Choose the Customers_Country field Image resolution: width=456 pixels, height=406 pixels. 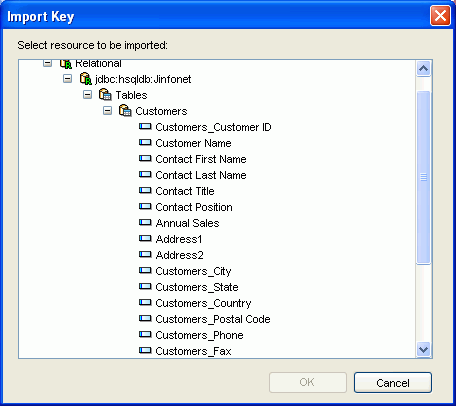point(203,303)
